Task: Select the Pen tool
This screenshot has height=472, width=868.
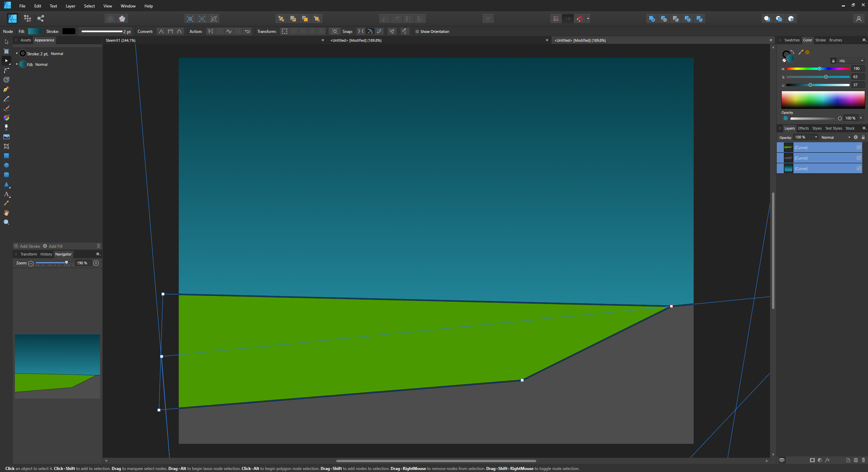Action: point(6,89)
